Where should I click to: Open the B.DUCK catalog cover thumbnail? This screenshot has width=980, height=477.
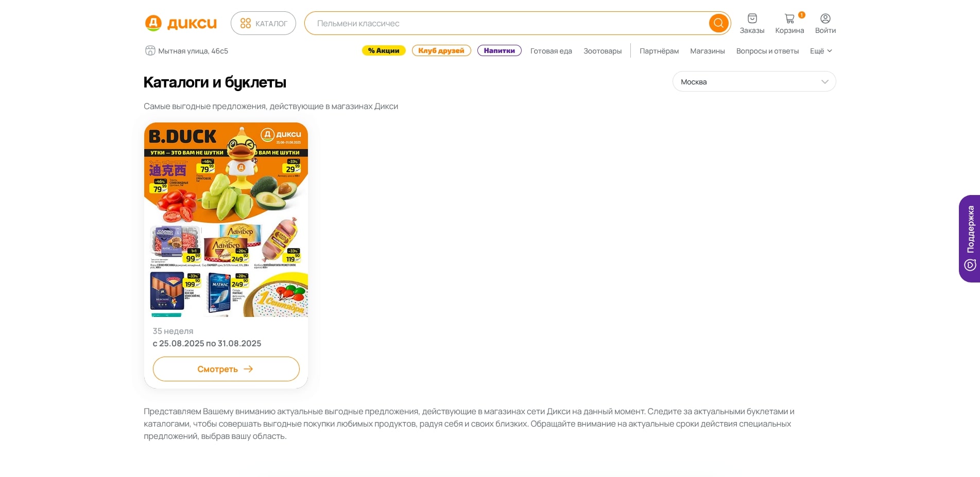point(226,220)
